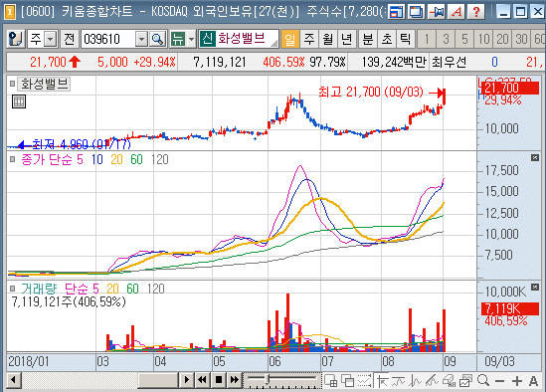The width and height of the screenshot is (546, 392).
Task: Toggle the price chart panel square marker
Action: point(13,84)
